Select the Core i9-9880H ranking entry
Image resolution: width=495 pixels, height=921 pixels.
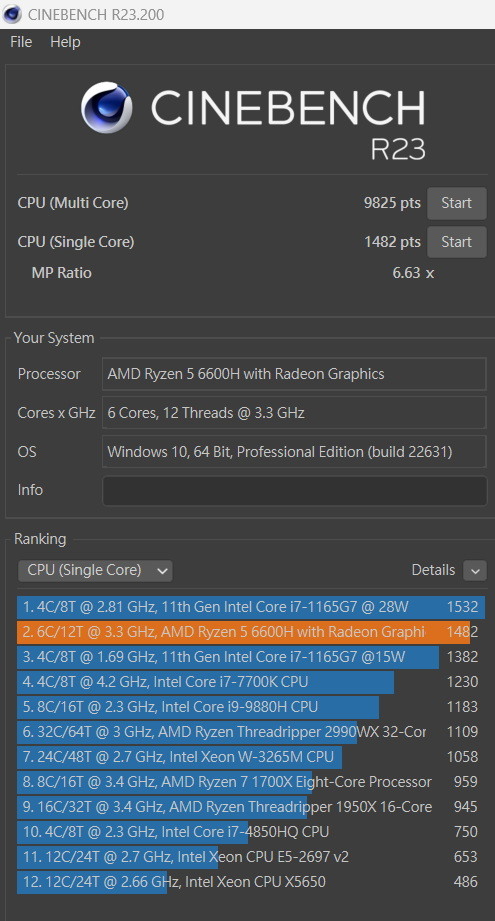pos(251,707)
